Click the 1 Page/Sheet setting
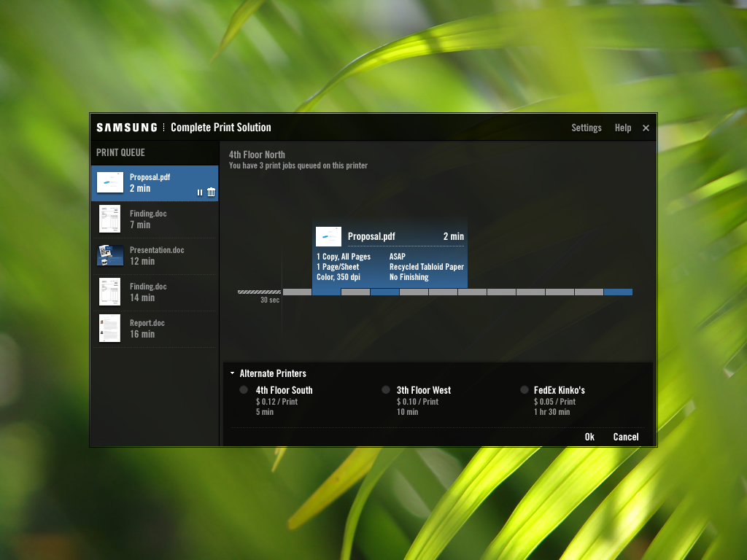Screen dimensions: 747x560 338,267
